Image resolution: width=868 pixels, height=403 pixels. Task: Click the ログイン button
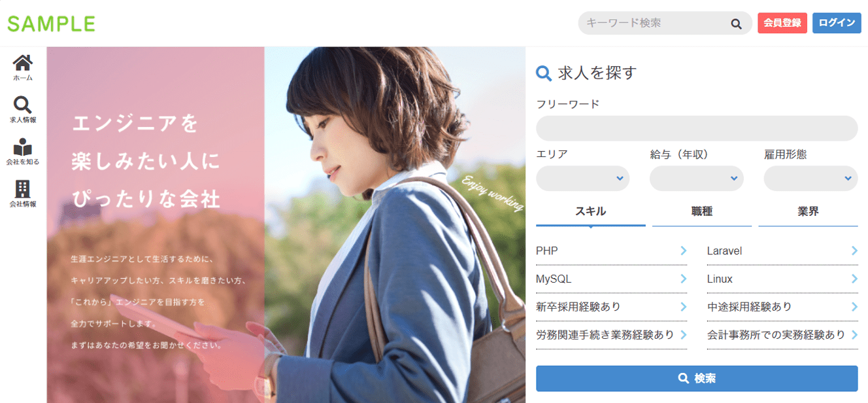(837, 23)
